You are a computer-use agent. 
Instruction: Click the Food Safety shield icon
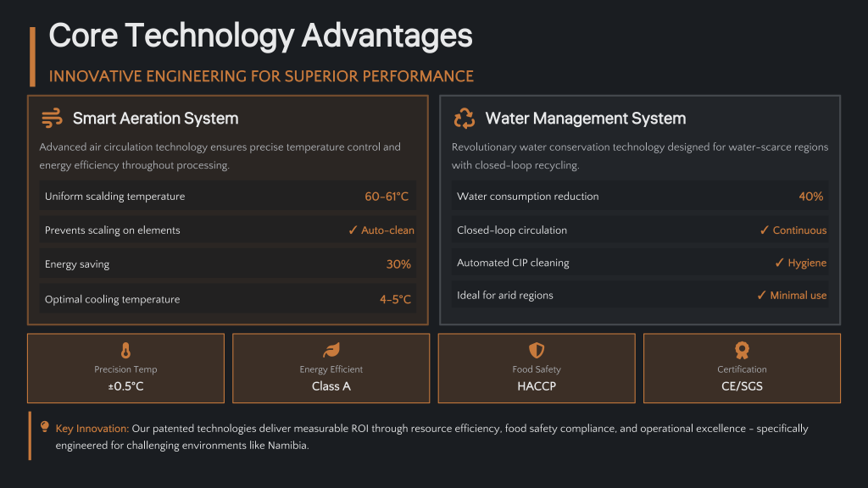(x=537, y=351)
